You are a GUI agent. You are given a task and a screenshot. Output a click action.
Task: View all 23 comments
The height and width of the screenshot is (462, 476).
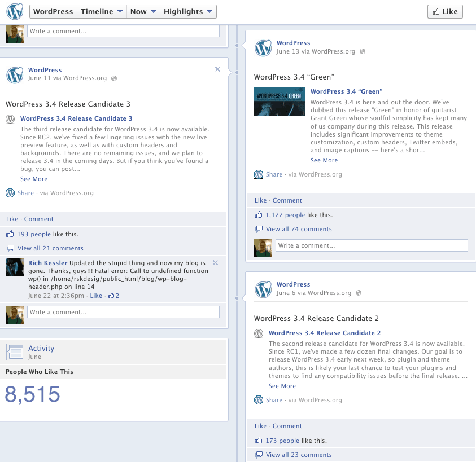click(299, 455)
